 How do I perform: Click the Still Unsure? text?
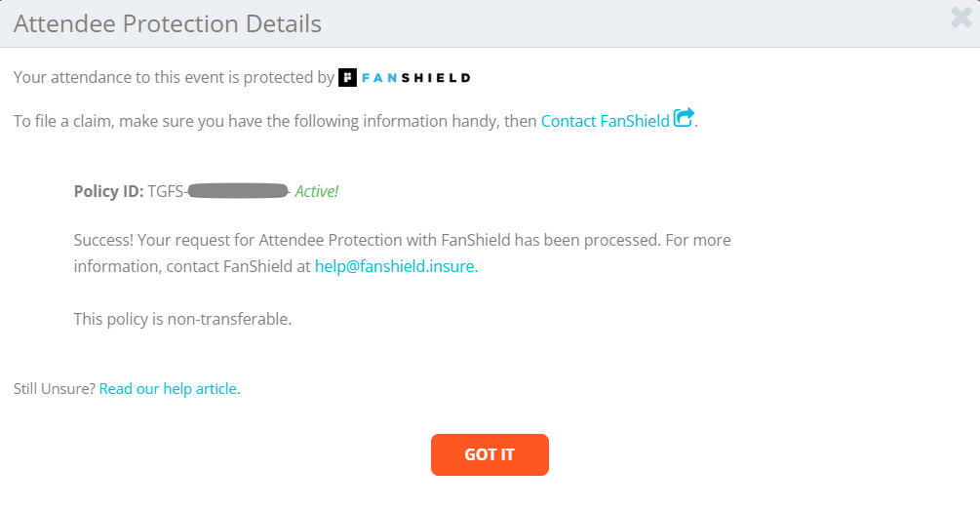click(x=55, y=389)
